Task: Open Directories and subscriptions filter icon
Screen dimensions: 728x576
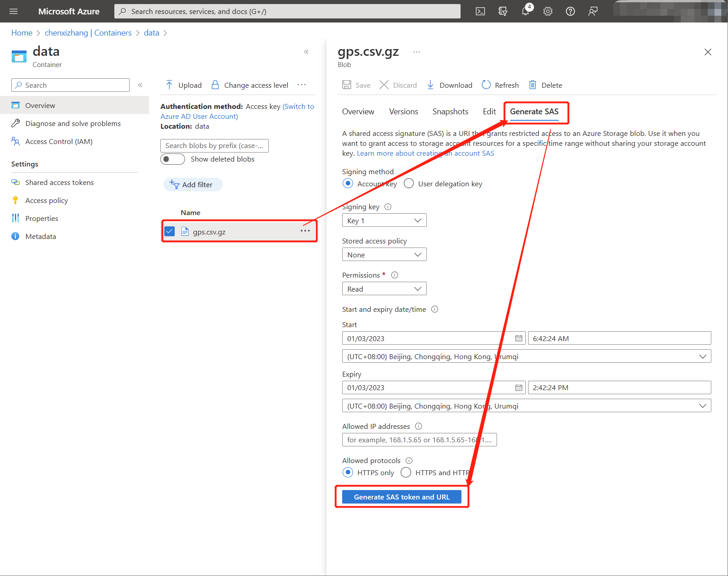Action: pos(503,11)
